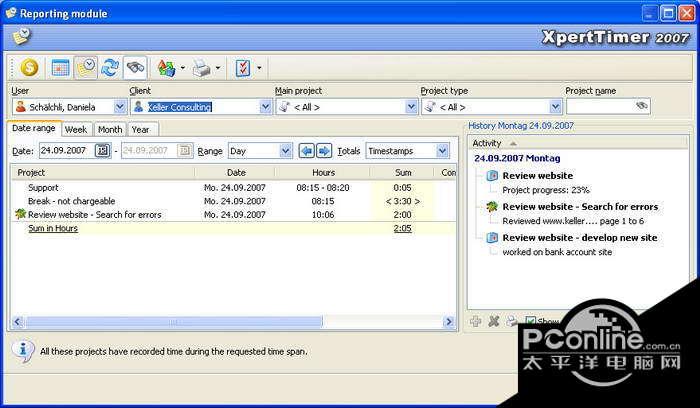Image resolution: width=700 pixels, height=408 pixels.
Task: Click the start date field 24.09.2007
Action: pos(66,150)
